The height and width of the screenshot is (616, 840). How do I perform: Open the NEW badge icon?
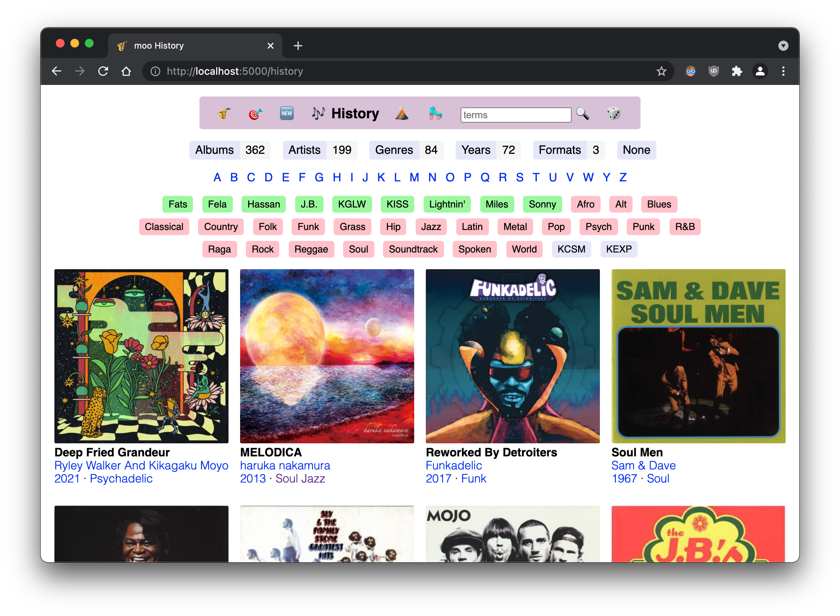point(286,113)
